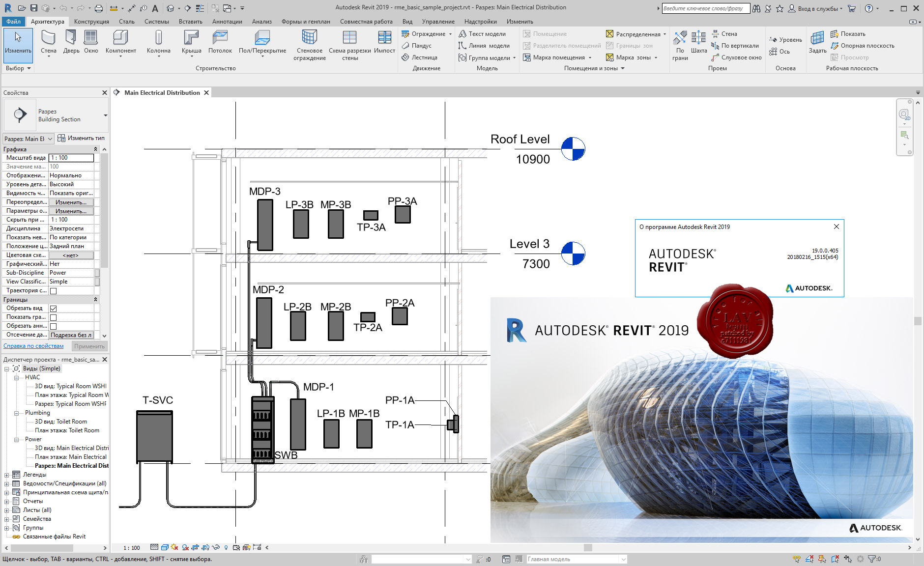924x566 pixels.
Task: Open the Файл menu
Action: (x=13, y=22)
